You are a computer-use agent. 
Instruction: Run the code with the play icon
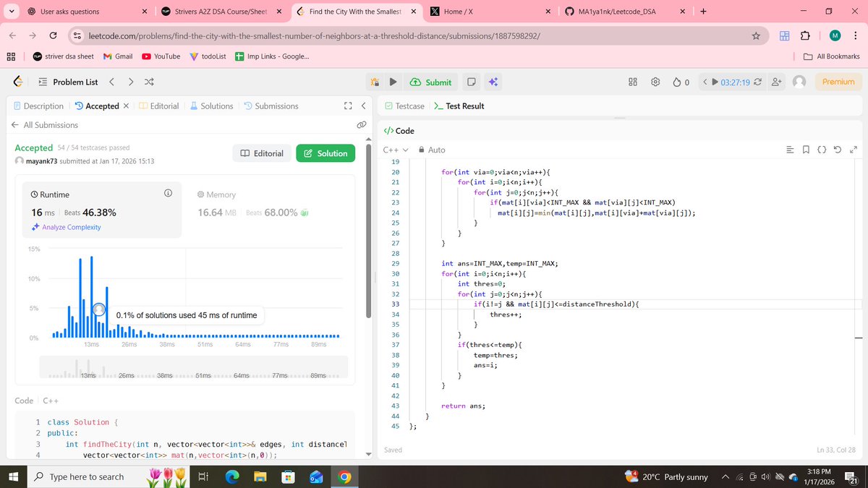(x=393, y=82)
